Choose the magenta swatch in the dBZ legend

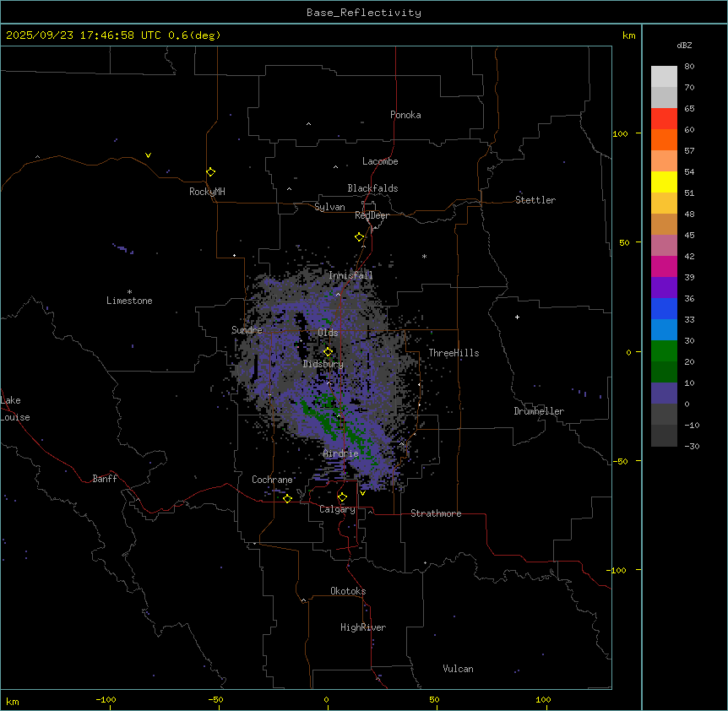click(x=664, y=267)
